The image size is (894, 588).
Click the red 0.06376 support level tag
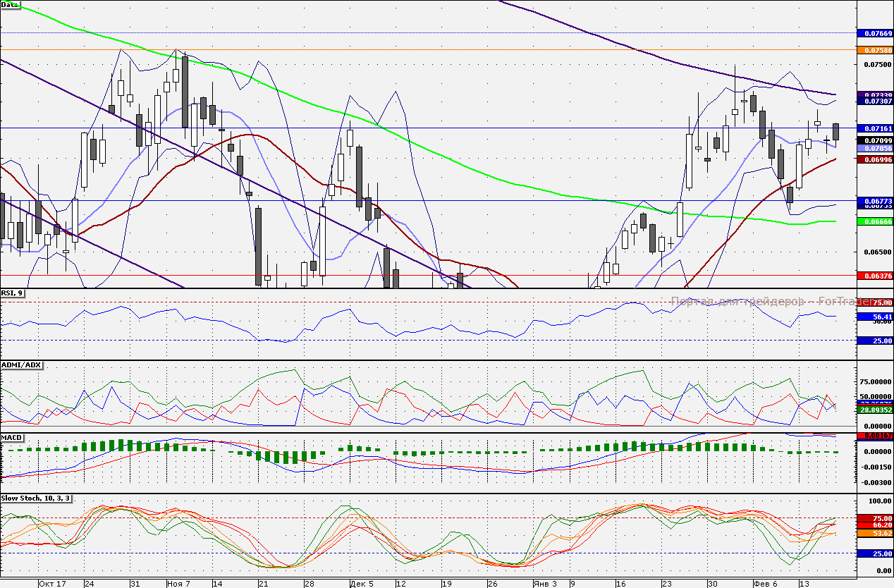click(874, 276)
